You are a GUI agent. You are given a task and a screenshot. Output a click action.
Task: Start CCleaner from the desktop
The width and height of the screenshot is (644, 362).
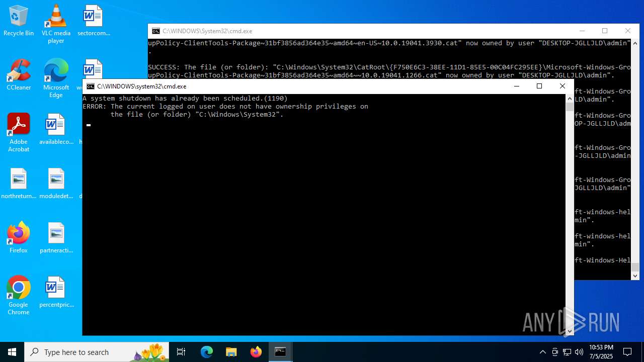19,75
